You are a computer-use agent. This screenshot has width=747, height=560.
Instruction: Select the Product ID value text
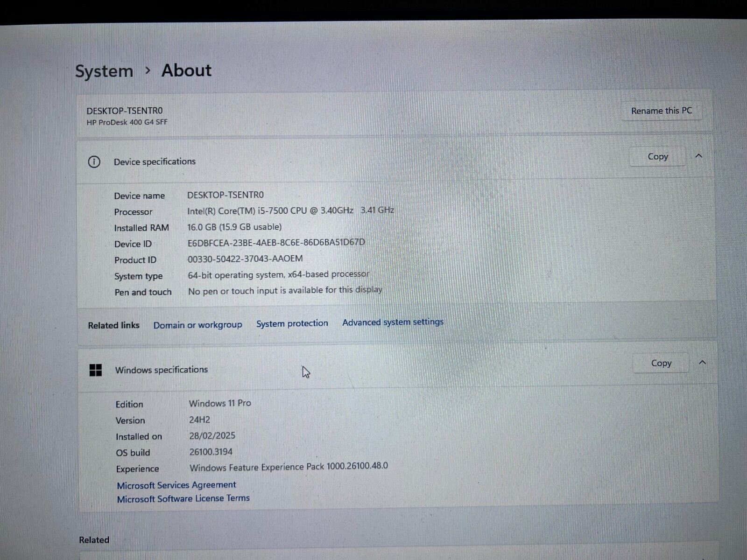point(245,259)
